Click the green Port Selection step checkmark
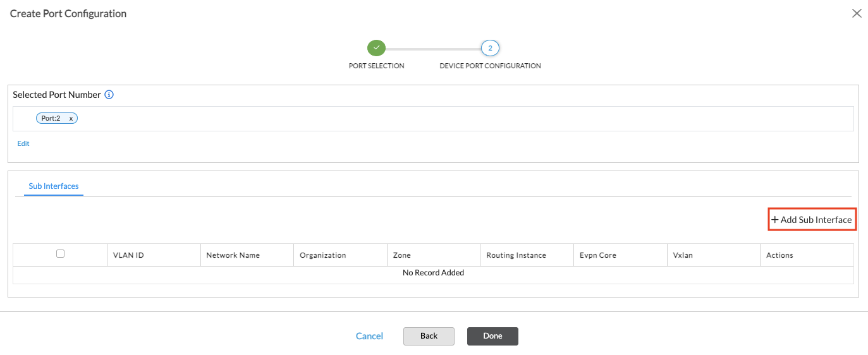This screenshot has width=868, height=355. tap(376, 48)
